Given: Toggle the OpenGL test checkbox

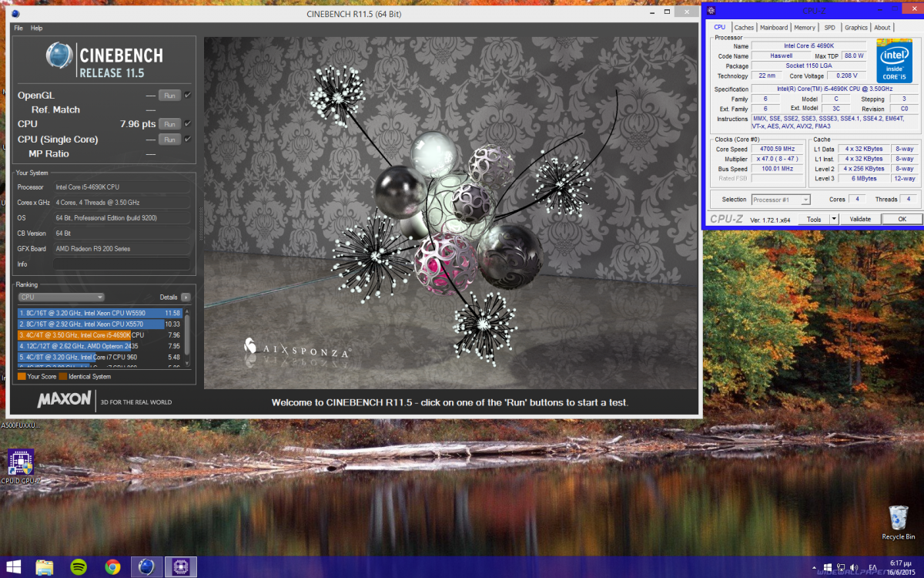Looking at the screenshot, I should (187, 96).
